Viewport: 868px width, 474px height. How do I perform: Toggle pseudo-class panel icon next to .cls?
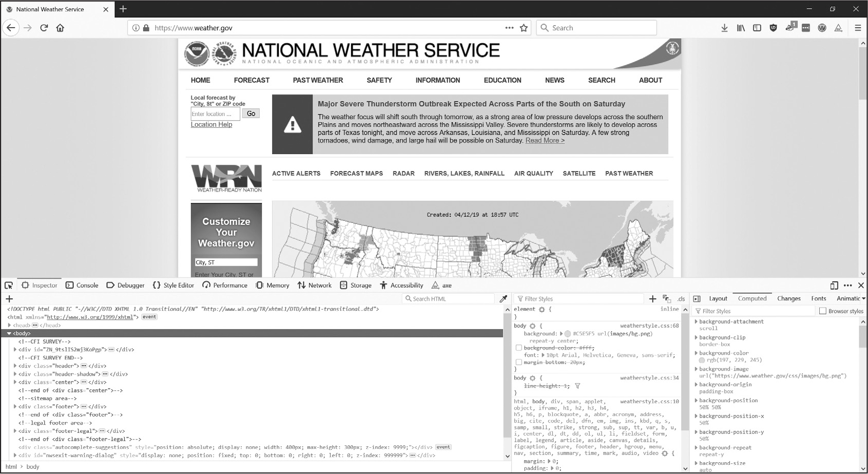point(667,298)
